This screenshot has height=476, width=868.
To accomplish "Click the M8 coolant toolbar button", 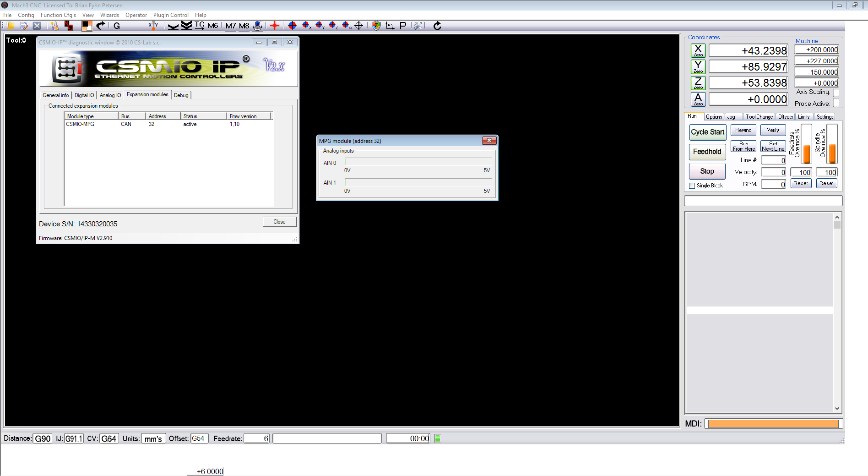I will [x=244, y=26].
